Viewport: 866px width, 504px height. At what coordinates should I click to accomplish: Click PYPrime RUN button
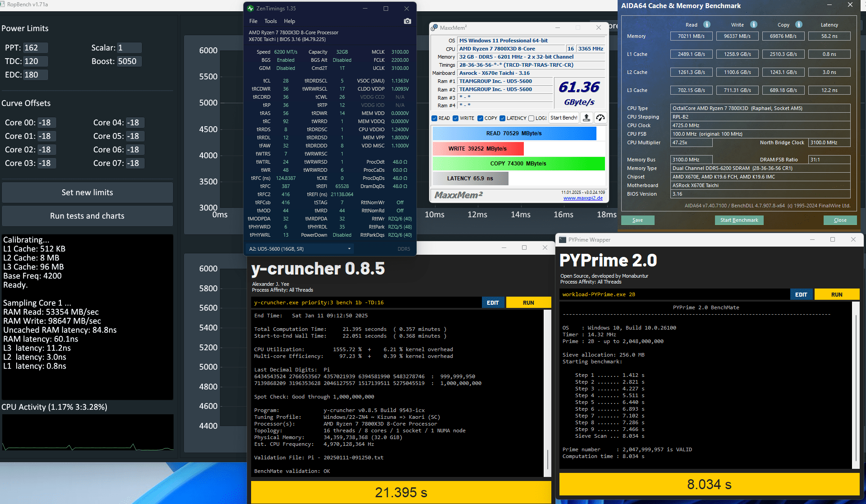coord(837,294)
